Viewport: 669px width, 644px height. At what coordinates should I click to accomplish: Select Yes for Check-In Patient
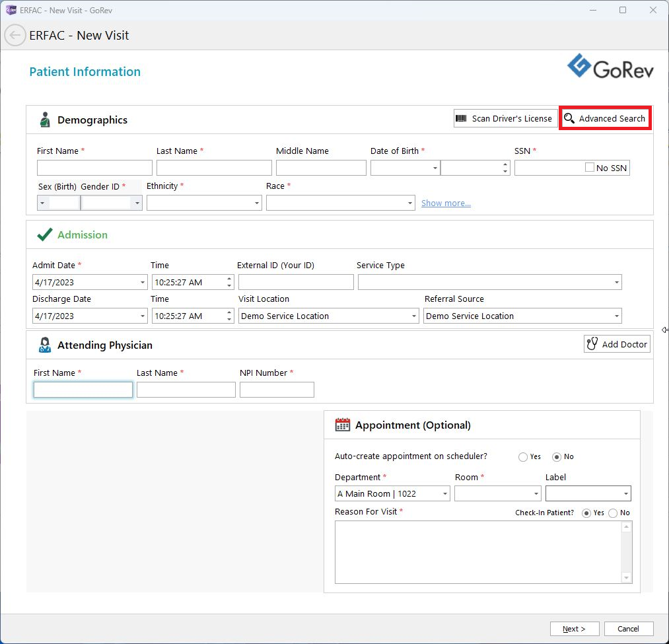(x=586, y=513)
